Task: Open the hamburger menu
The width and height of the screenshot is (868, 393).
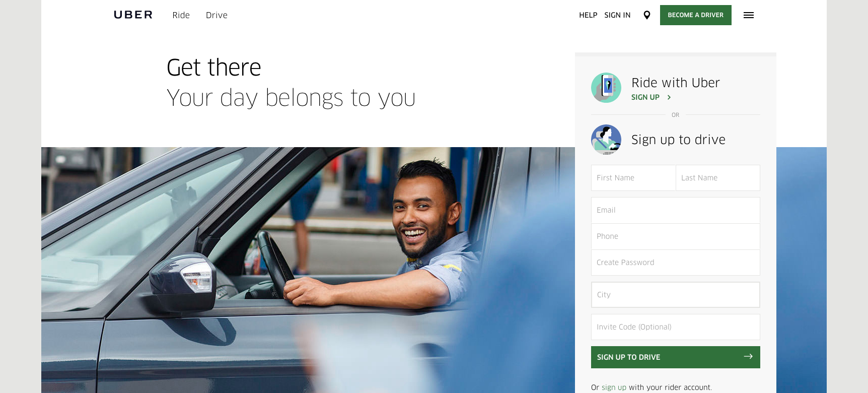Action: (749, 15)
